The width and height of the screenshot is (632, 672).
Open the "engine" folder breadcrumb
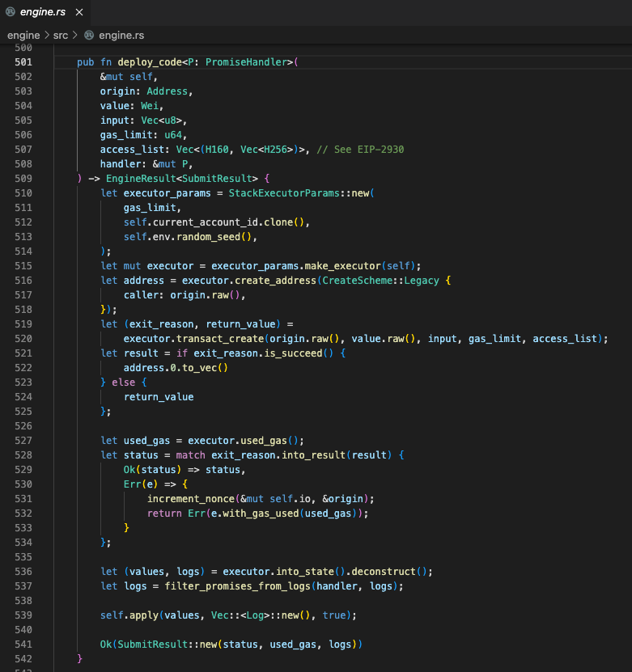click(23, 36)
